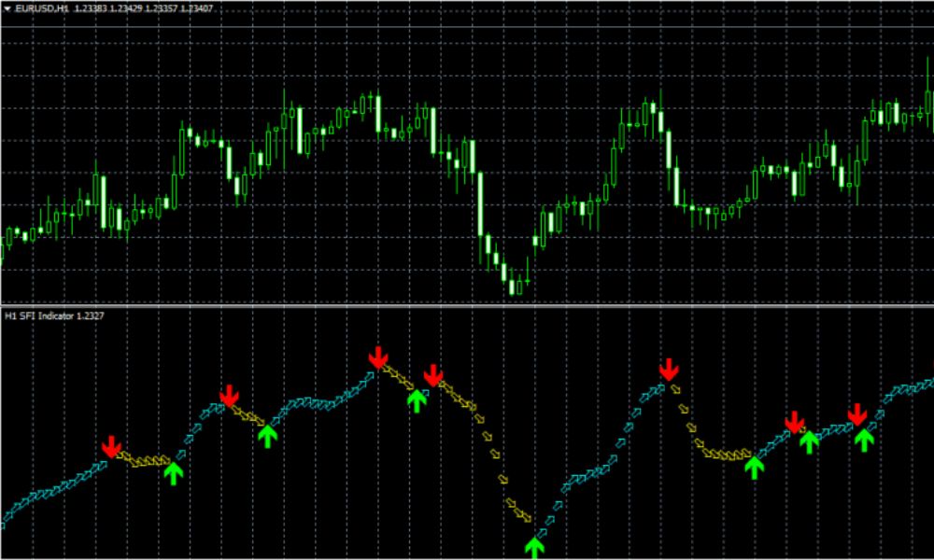Screen dimensions: 934x560
Task: Click the sixth red sell arrow from left
Action: [x=794, y=422]
